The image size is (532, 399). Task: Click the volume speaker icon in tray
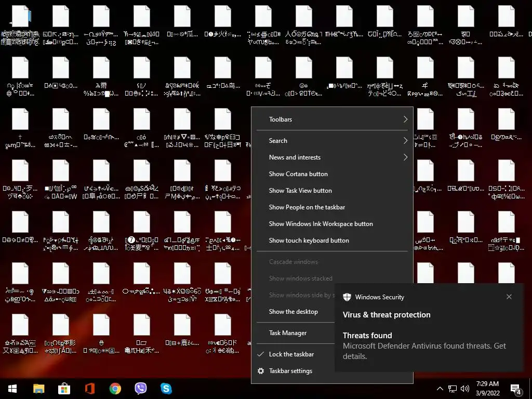click(465, 389)
